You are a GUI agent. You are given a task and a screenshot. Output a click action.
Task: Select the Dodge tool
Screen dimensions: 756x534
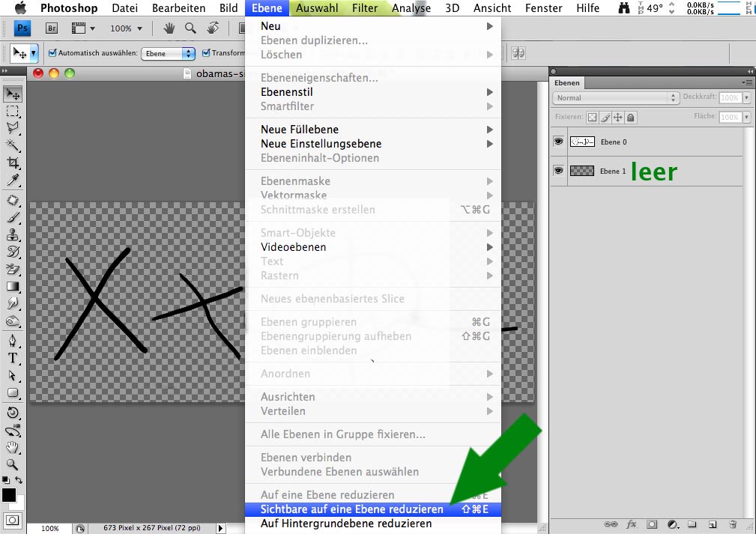click(x=13, y=303)
